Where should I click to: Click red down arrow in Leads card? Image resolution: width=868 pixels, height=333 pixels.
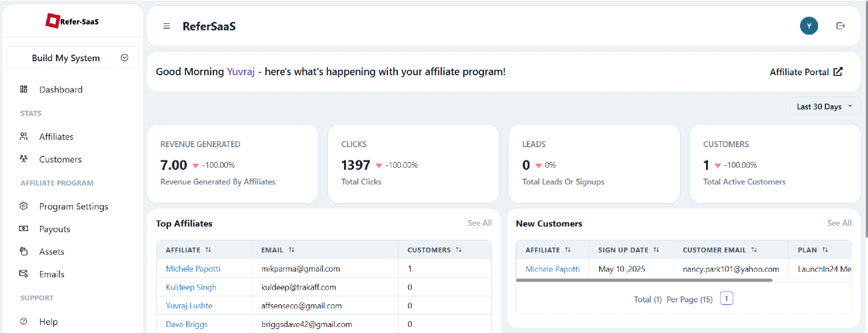(539, 165)
